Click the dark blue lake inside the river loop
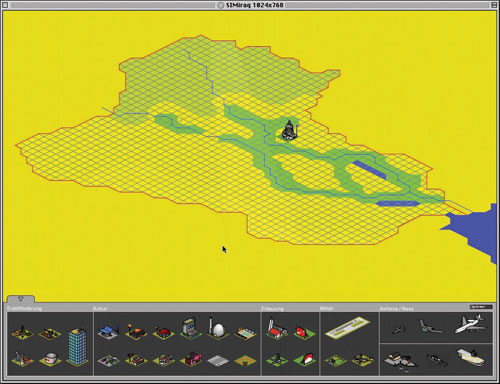 369,169
